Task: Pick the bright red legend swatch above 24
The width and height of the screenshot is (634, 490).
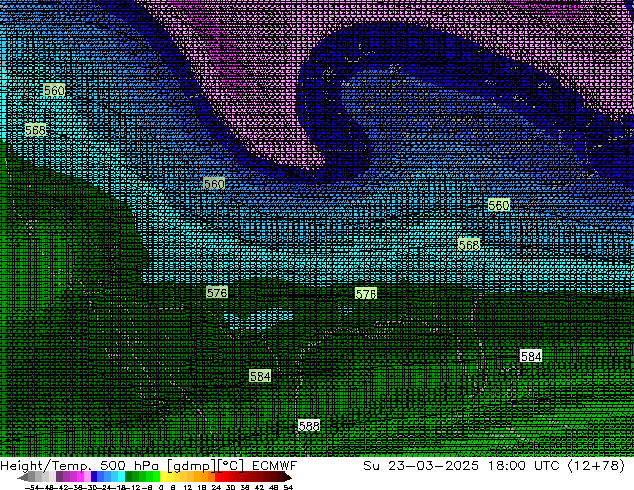Action: click(x=218, y=476)
